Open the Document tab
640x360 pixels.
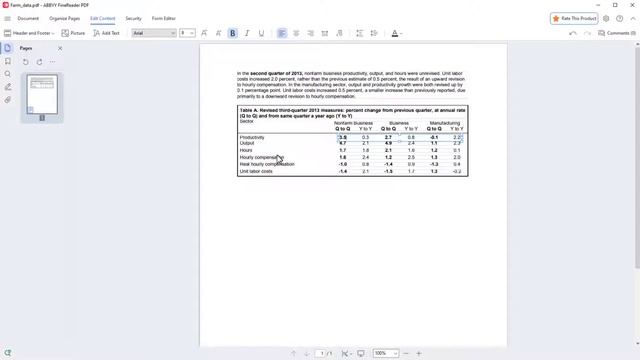coord(28,18)
